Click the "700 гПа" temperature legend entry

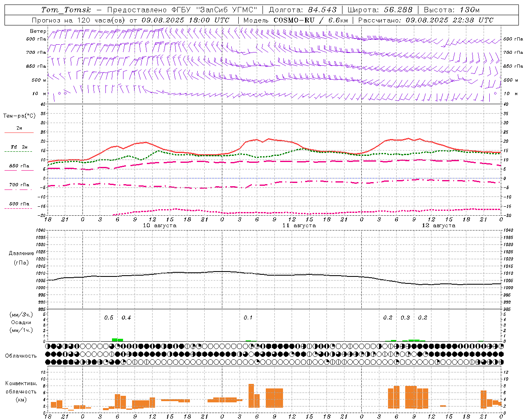(x=19, y=185)
